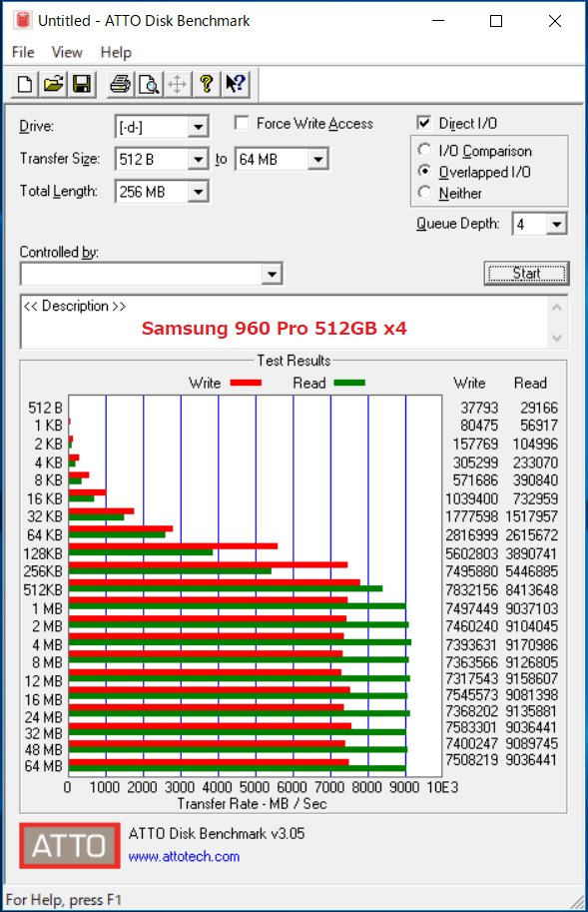This screenshot has width=588, height=912.
Task: Open the Total Length dropdown
Action: [x=198, y=192]
